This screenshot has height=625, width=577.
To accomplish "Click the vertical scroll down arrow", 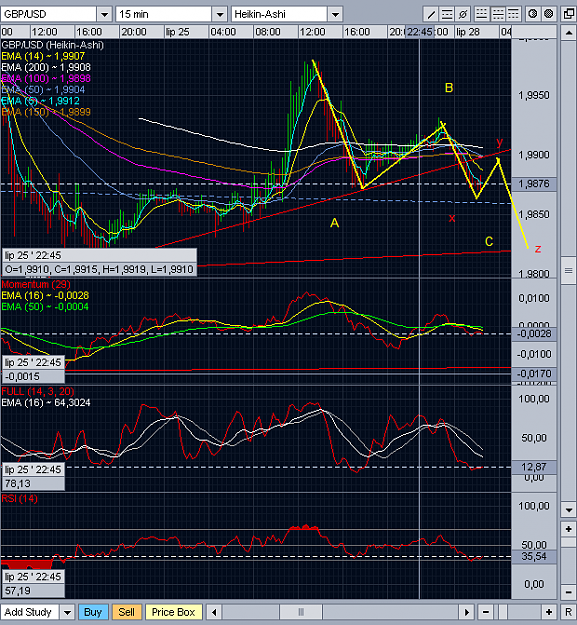I will point(568,509).
